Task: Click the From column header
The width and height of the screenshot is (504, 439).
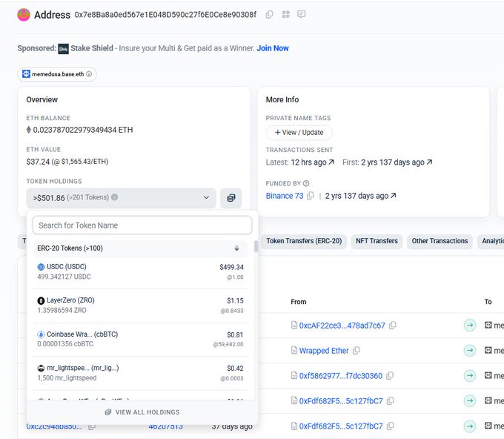Action: 298,302
